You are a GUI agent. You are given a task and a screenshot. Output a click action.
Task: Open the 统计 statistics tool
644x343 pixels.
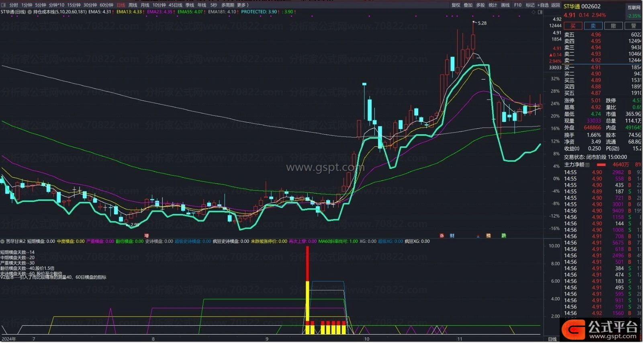point(493,5)
